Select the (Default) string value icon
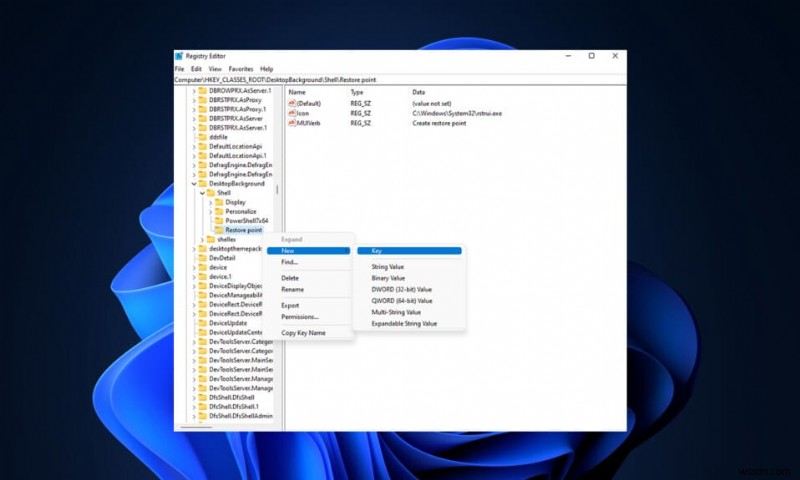This screenshot has width=800, height=480. [292, 103]
